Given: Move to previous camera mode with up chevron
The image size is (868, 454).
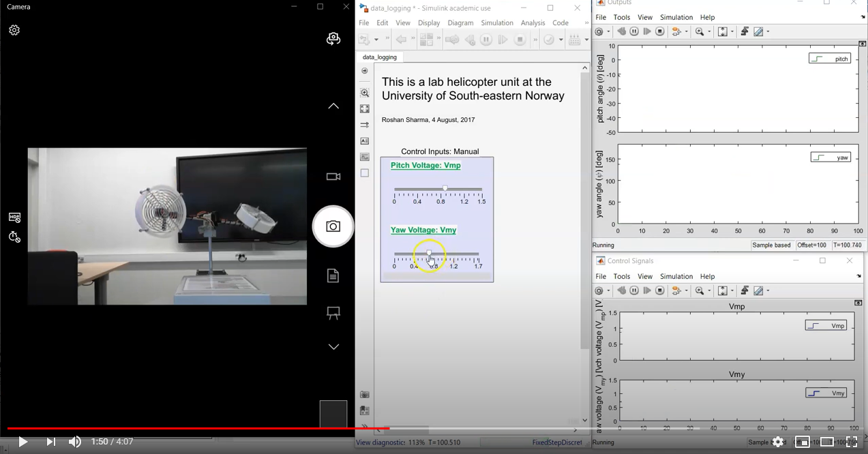Looking at the screenshot, I should click(333, 106).
